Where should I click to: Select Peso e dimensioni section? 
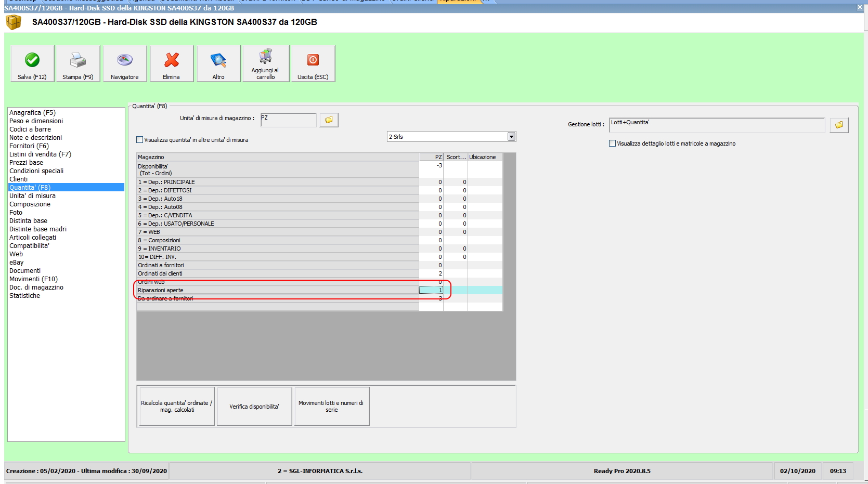coord(36,121)
